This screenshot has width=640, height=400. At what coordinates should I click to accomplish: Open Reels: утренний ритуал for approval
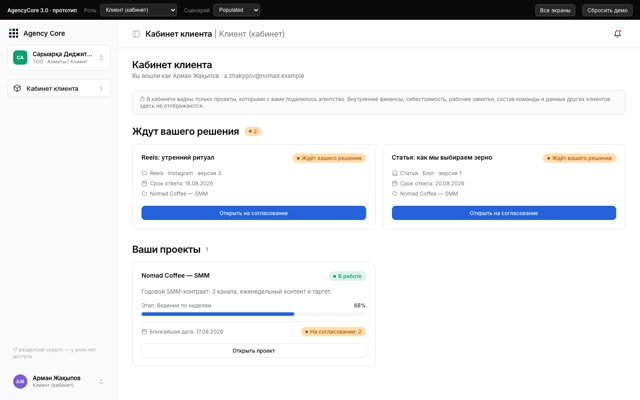[253, 213]
